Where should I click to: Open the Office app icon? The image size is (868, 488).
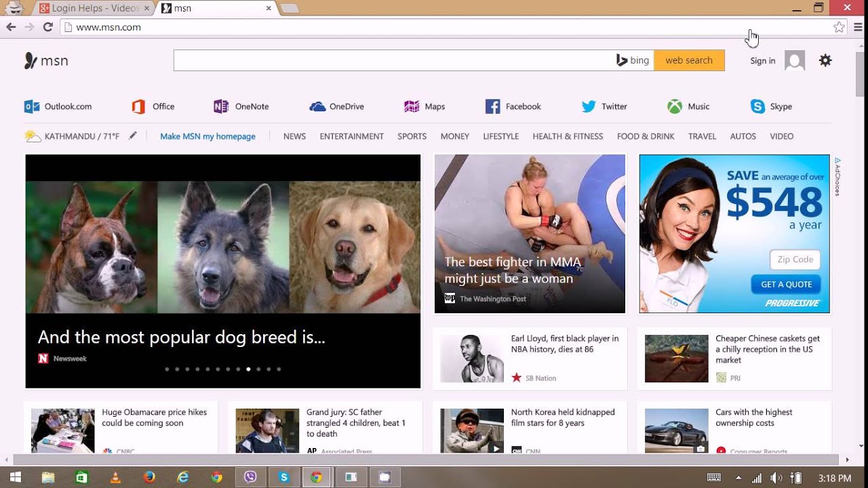138,106
